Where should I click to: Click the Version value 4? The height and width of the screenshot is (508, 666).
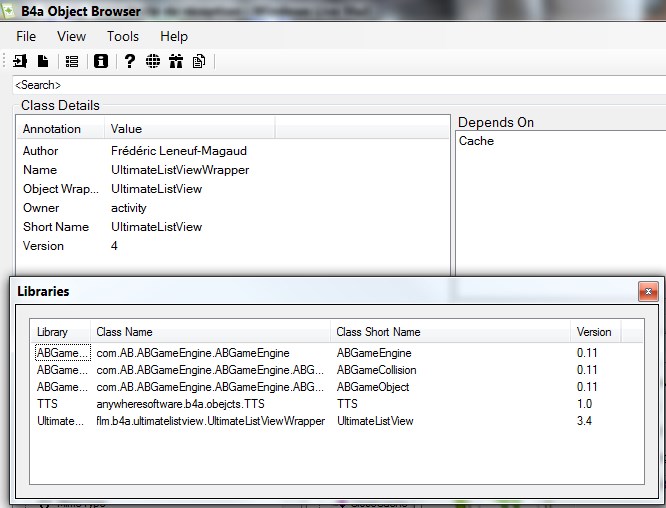coord(114,246)
